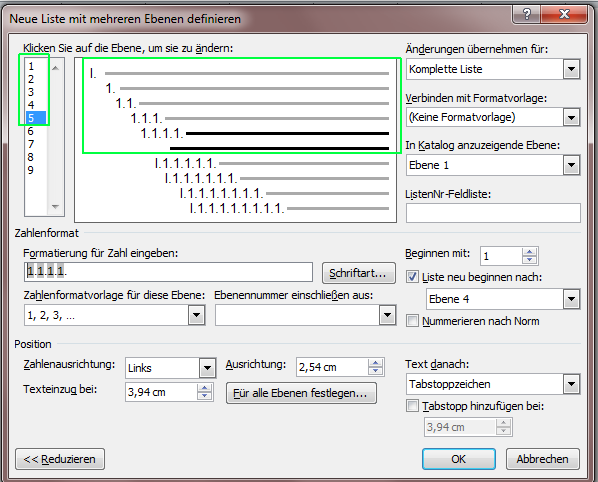
Task: Check Tabstopp hinzufügen bei
Action: point(412,405)
